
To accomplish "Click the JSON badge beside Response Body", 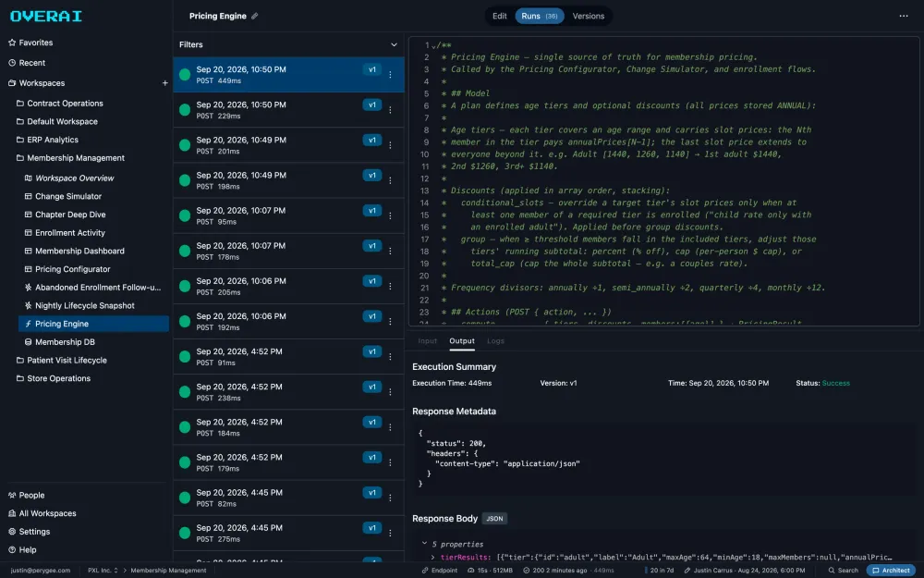I will tap(494, 519).
